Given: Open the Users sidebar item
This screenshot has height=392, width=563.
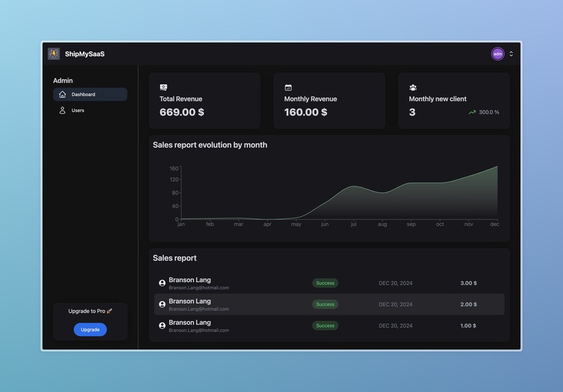Looking at the screenshot, I should [x=90, y=110].
